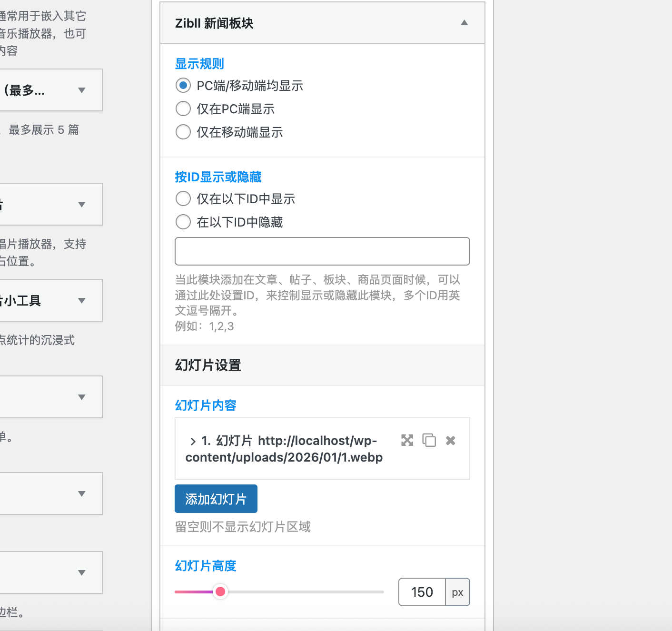
Task: Click the 幻灯片内容 section heading
Action: (x=205, y=405)
